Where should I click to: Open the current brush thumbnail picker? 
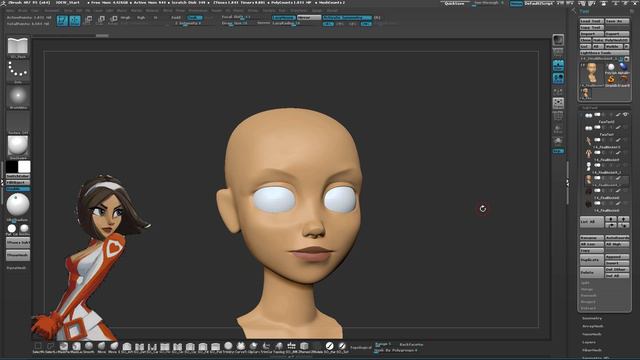pos(18,46)
